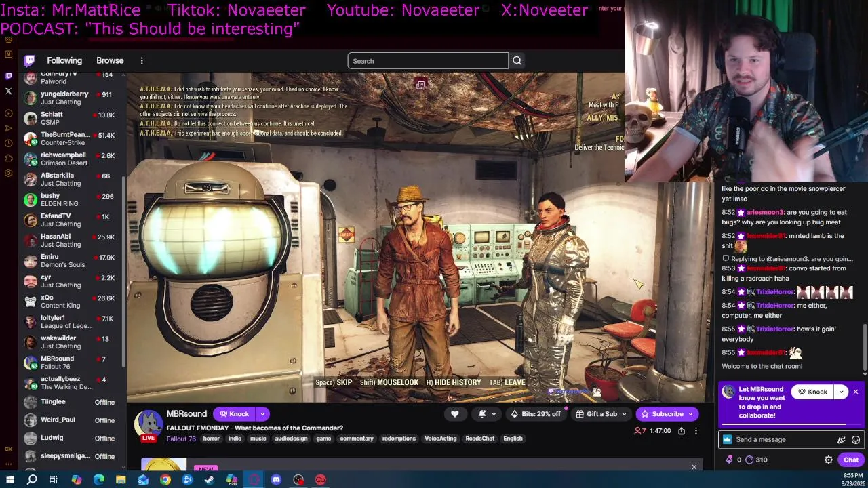Open the Windows Start menu
Image resolution: width=868 pixels, height=488 pixels.
(x=9, y=480)
